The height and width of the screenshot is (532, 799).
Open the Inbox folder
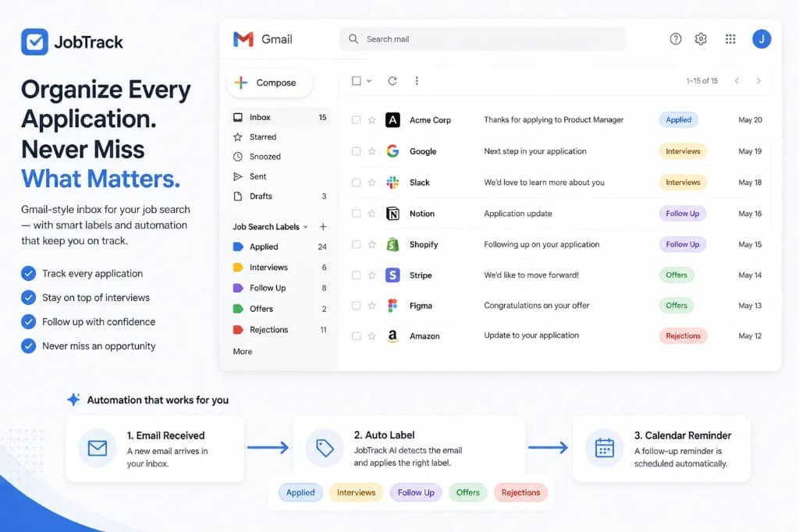pos(280,117)
